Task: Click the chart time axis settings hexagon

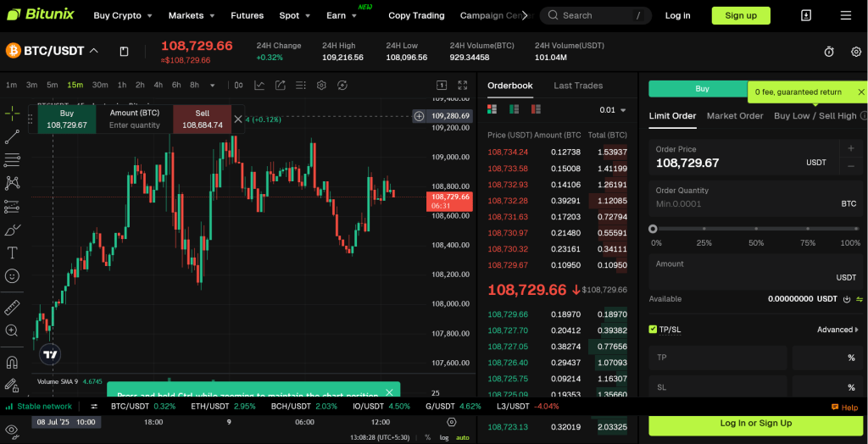Action: pyautogui.click(x=451, y=423)
